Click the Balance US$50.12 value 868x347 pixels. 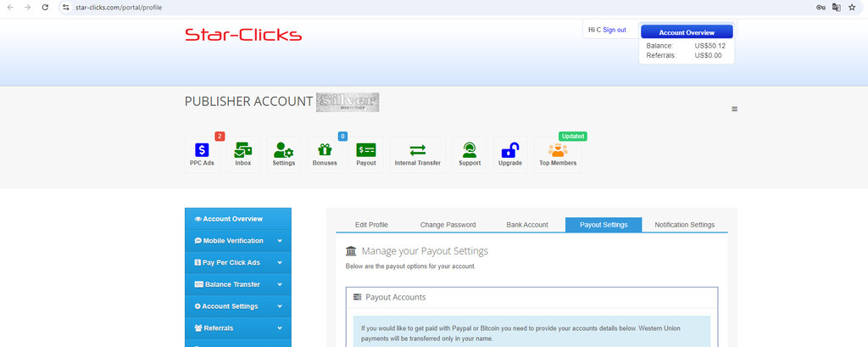(x=710, y=46)
